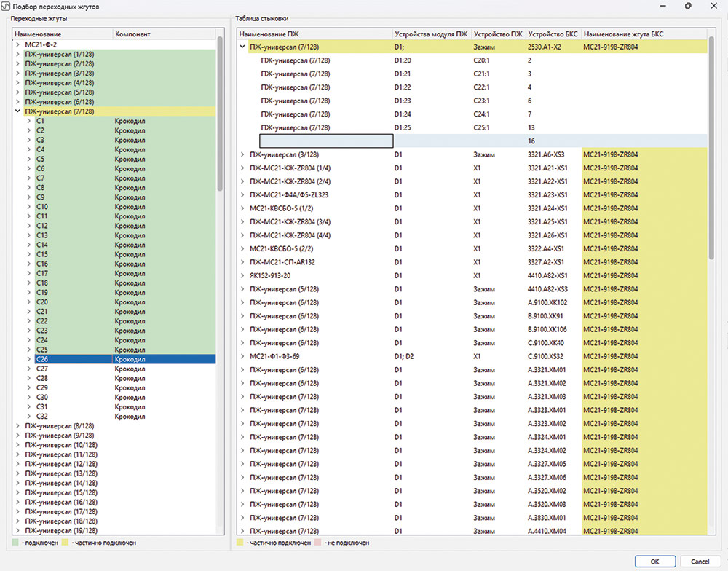
Task: Click the green подключен legend swatch
Action: click(x=16, y=543)
